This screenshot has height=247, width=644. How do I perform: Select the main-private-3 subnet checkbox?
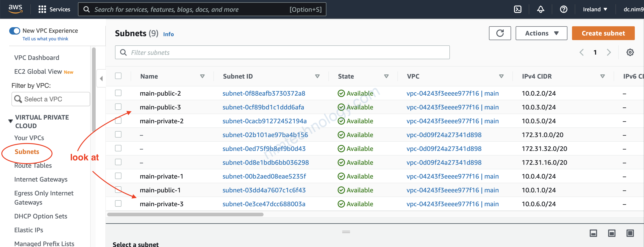118,203
